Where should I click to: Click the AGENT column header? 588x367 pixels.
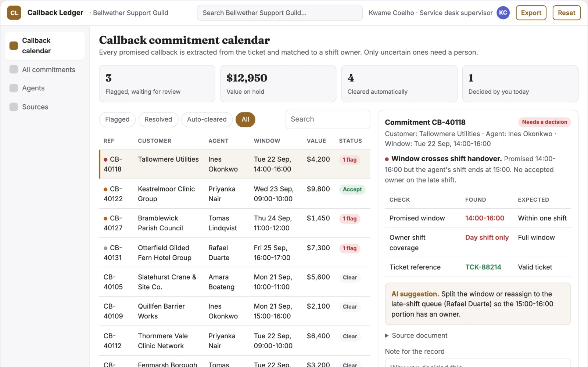point(218,141)
